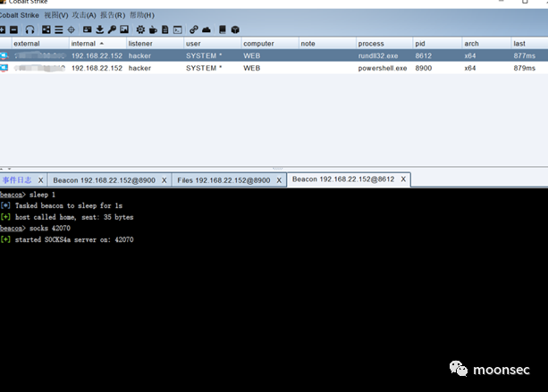
Task: Open MS Office macro document icon
Action: point(165,29)
